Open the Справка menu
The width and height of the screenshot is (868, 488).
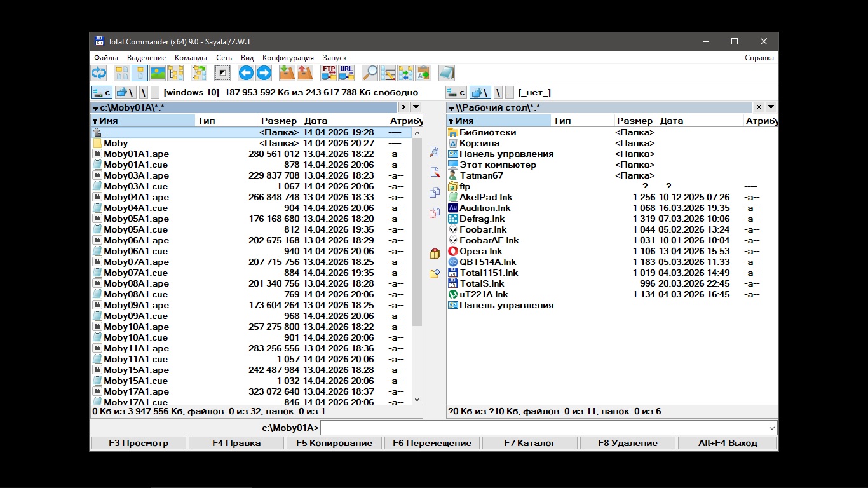(759, 58)
